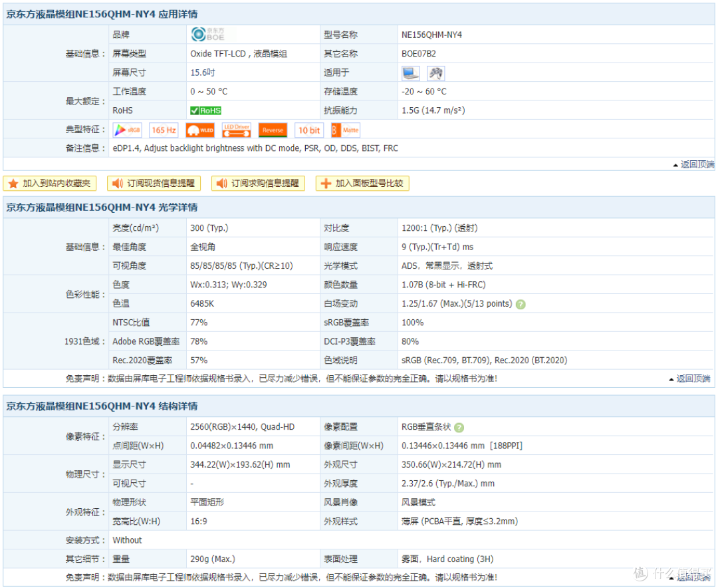Select Hard coating (3H) surface value
Screen dimensions: 718x588
pos(447,559)
